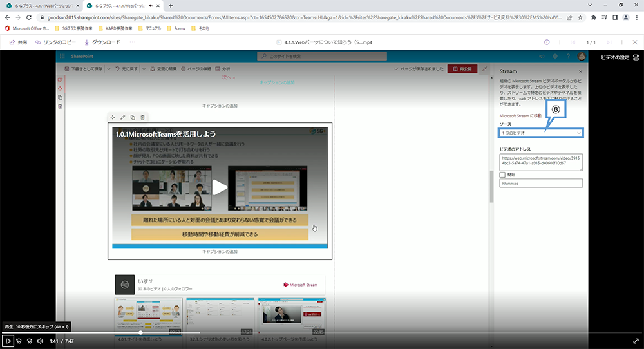Screen dimensions: 644x349
Task: Open thumbnail 4.0.1.サイトを作成しよう
Action: point(148,317)
